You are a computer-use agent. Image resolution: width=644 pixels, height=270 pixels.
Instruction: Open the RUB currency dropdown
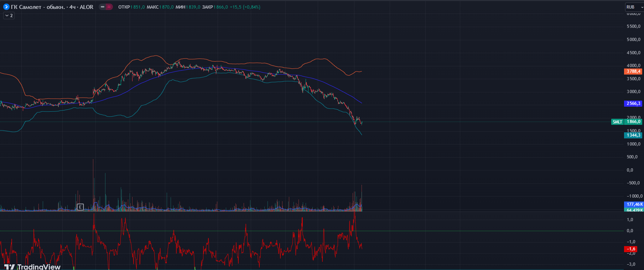click(634, 7)
